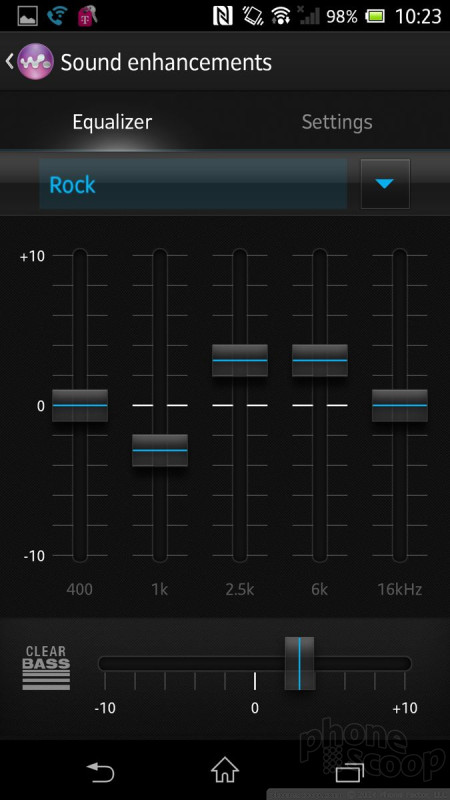
Task: Open the preset dropdown arrow button
Action: [x=385, y=184]
